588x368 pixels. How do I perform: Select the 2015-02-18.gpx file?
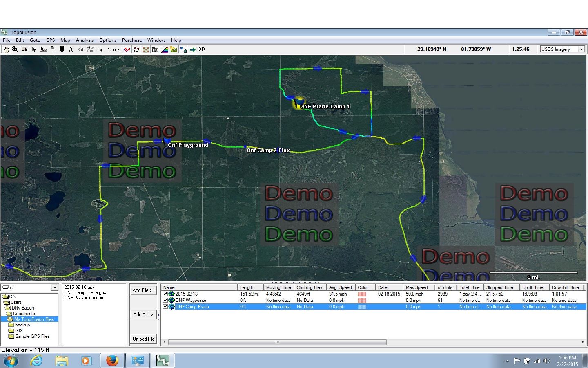(x=80, y=287)
